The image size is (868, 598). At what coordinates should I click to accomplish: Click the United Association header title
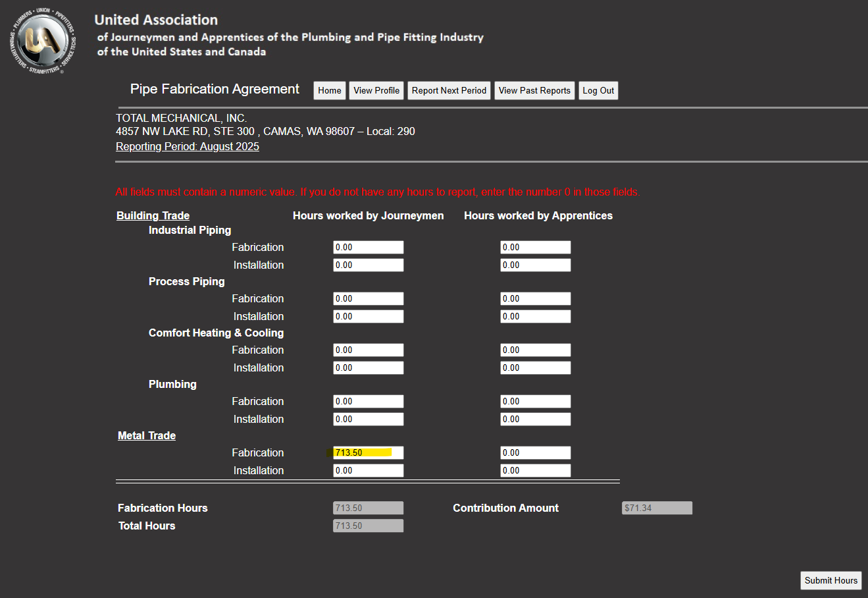pos(156,20)
